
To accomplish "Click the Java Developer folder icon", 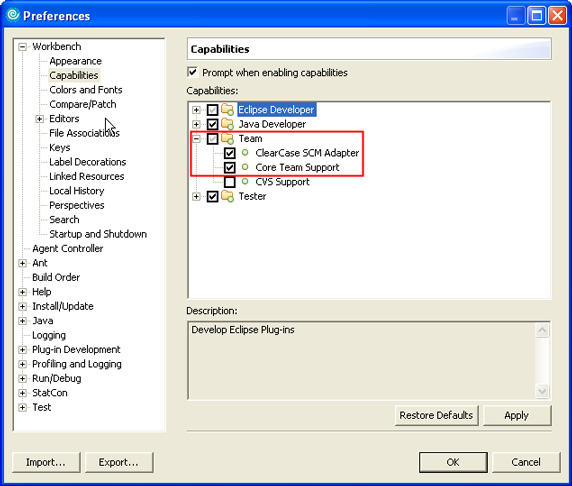I will [228, 124].
